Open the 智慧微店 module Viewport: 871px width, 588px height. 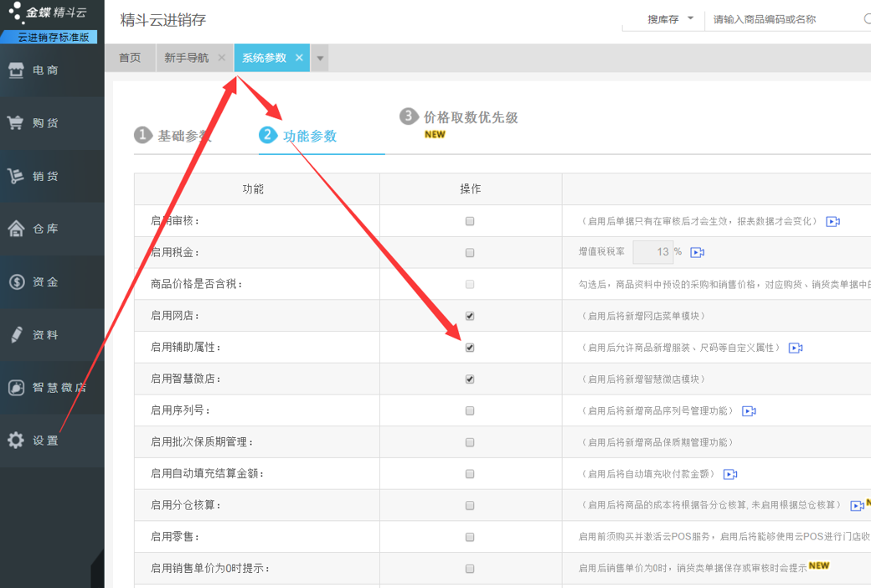tap(52, 387)
